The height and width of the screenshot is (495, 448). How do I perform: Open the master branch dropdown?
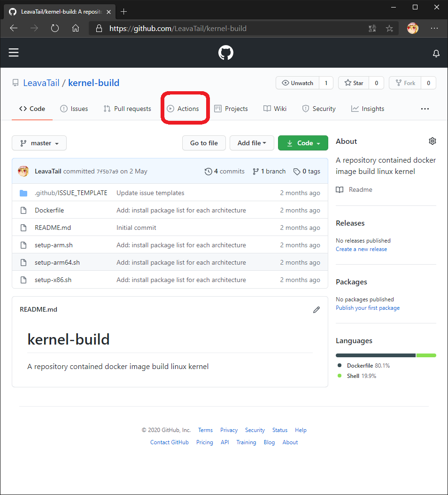point(39,143)
